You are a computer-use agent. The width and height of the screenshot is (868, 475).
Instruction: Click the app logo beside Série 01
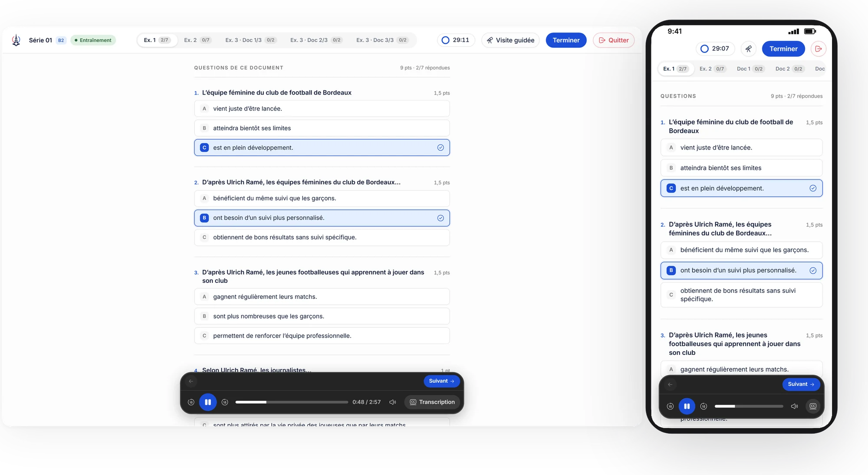(16, 40)
